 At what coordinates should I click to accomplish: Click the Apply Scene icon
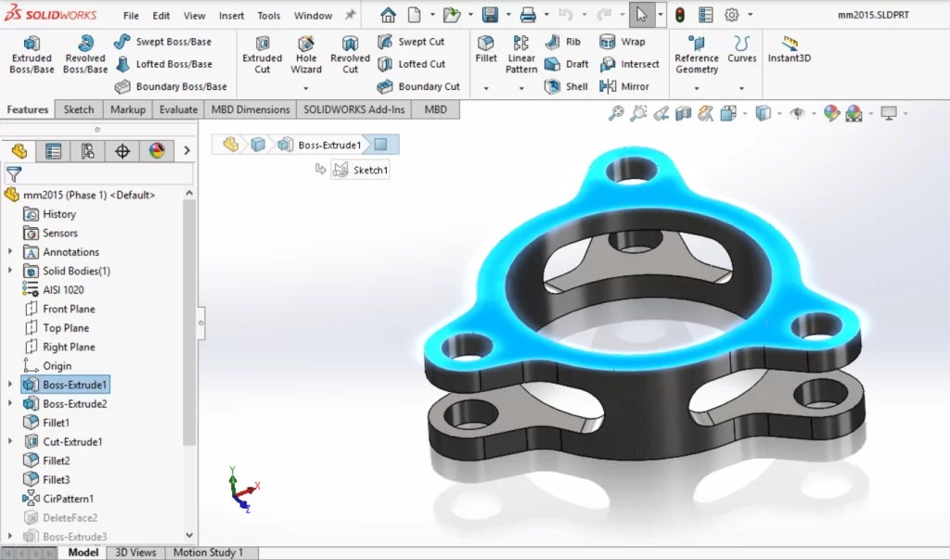pos(854,113)
